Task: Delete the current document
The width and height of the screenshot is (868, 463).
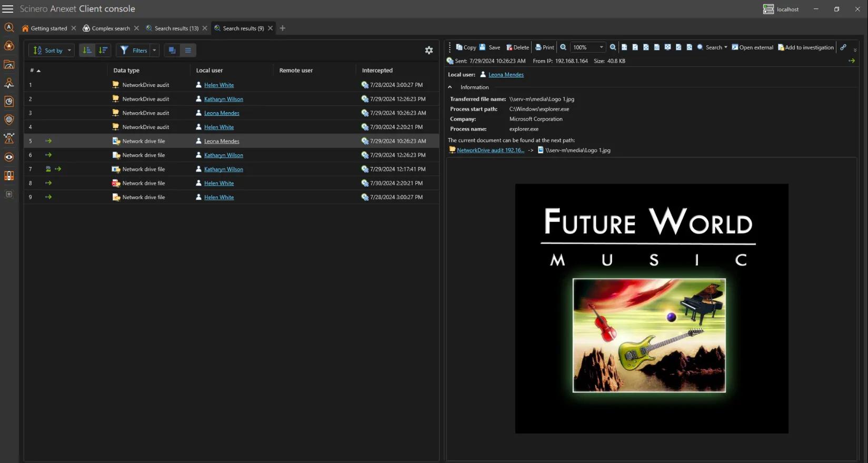Action: tap(517, 47)
